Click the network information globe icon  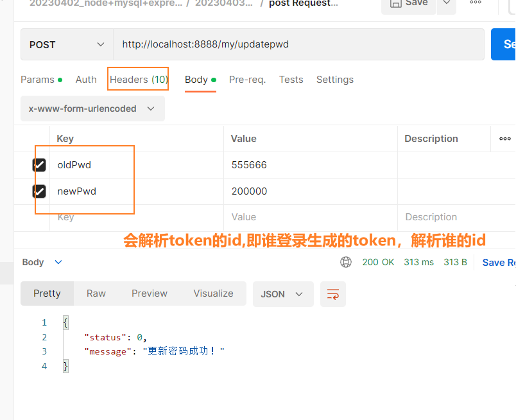click(x=346, y=262)
